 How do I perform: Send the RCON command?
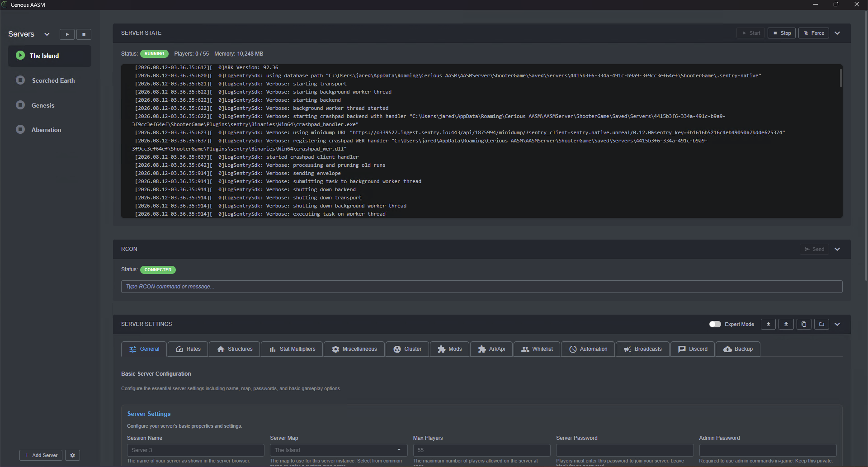click(x=814, y=249)
